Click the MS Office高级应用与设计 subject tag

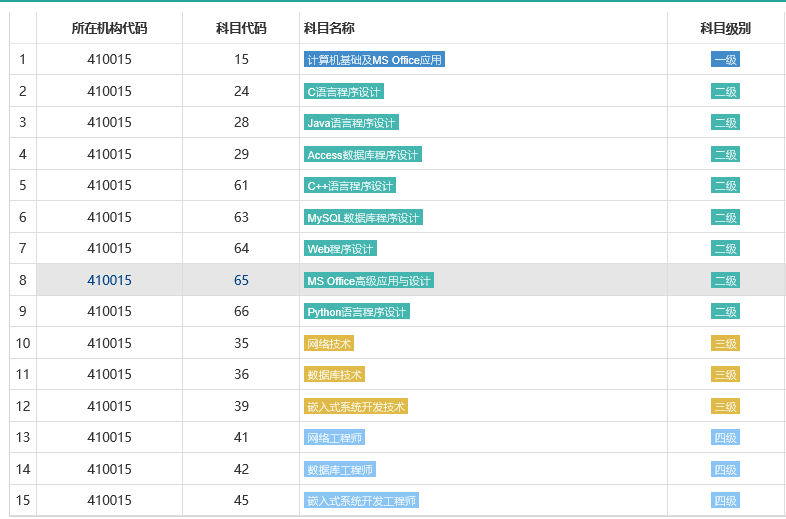[368, 281]
